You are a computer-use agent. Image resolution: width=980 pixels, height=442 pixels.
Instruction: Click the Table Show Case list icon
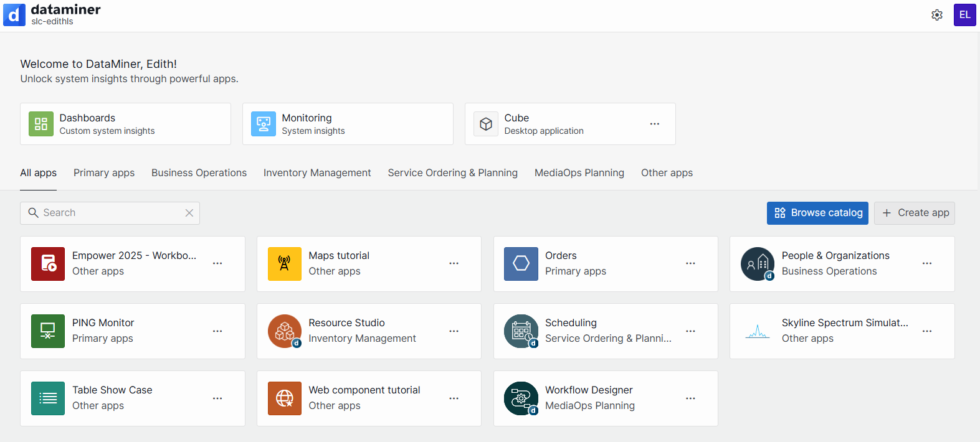coord(48,398)
